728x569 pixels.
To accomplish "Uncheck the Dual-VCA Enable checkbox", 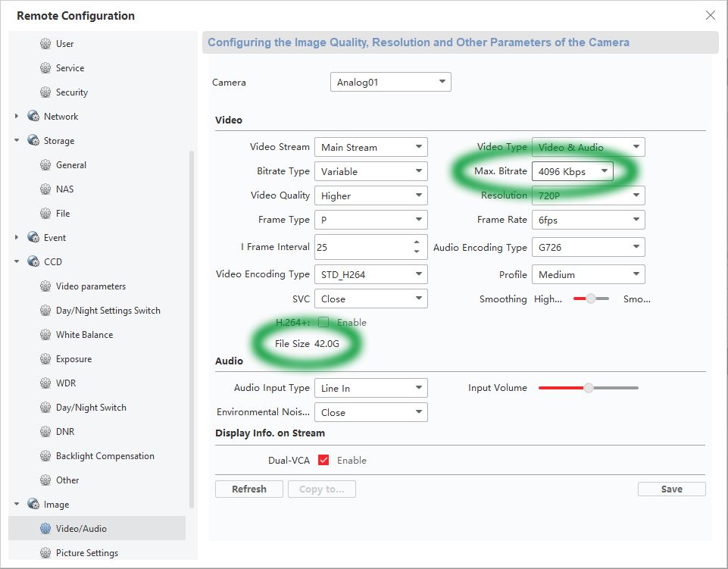I will point(323,460).
